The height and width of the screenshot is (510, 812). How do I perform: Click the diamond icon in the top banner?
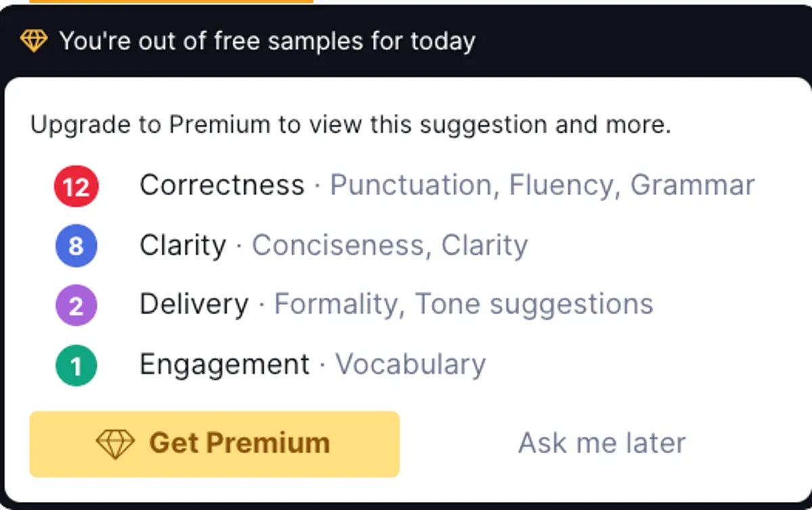(34, 41)
